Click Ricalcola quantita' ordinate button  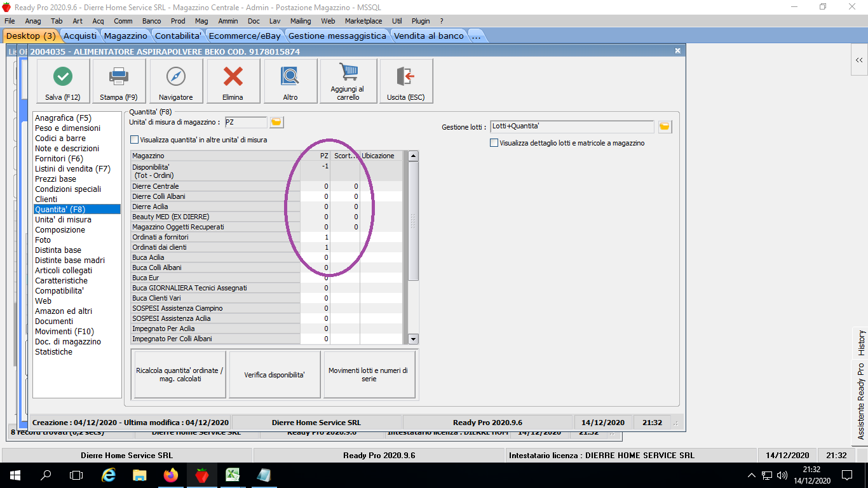click(x=180, y=374)
